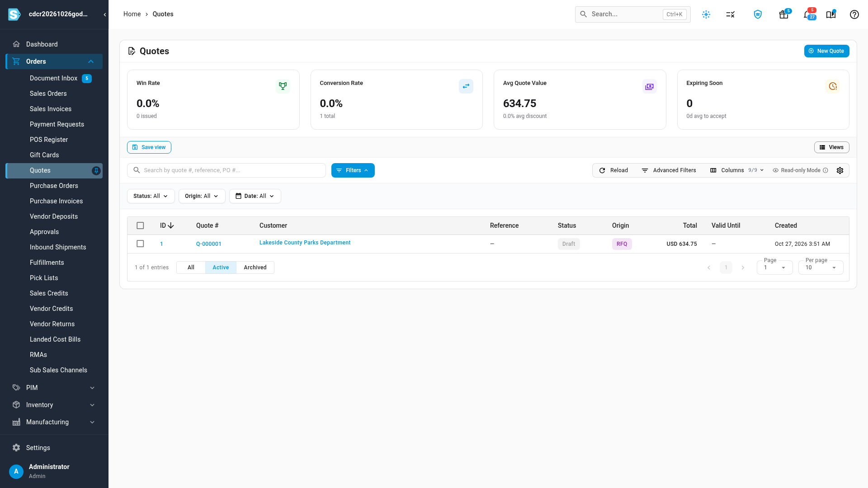Open the AI assistant sparkle icon
The width and height of the screenshot is (868, 488).
pyautogui.click(x=706, y=14)
